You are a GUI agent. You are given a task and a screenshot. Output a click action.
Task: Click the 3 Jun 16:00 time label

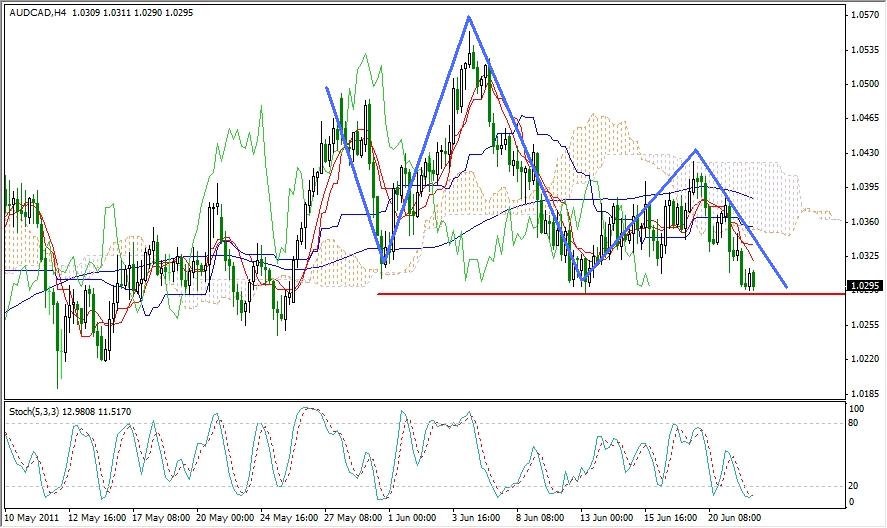pyautogui.click(x=476, y=517)
